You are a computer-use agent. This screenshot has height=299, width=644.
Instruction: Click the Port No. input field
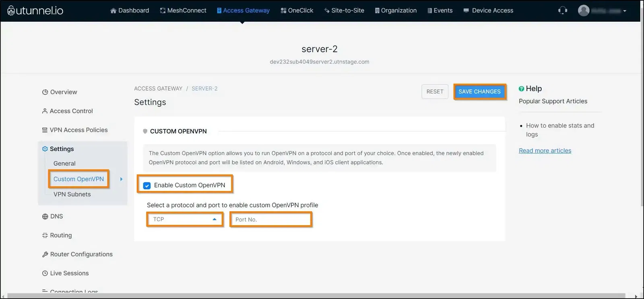click(x=271, y=220)
